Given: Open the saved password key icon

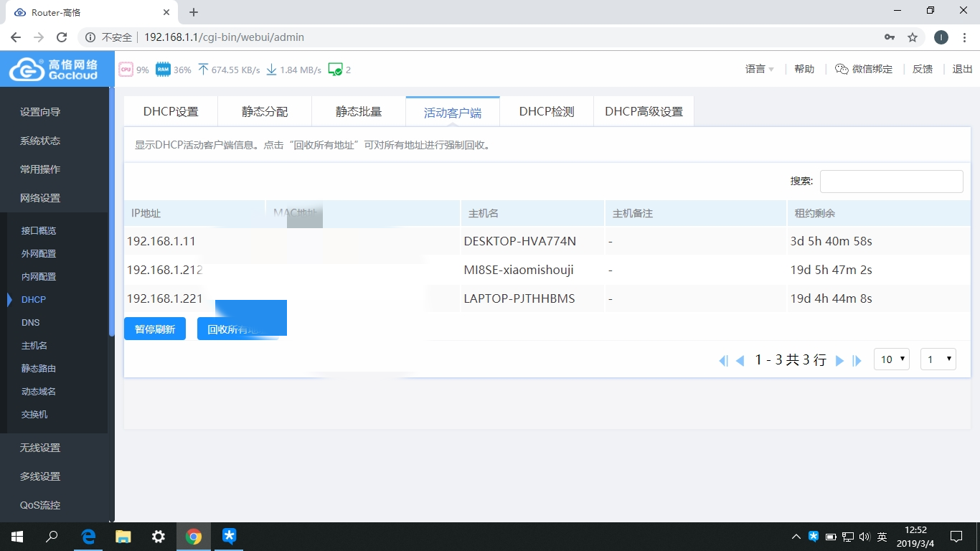Looking at the screenshot, I should (x=890, y=37).
